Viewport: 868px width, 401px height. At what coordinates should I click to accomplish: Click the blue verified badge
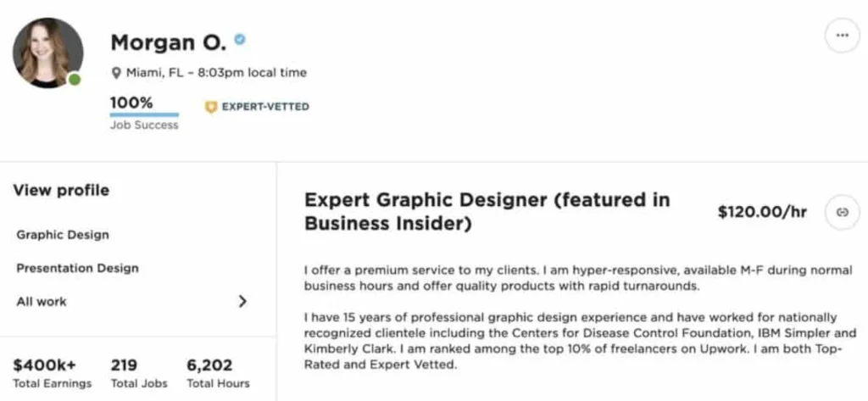240,39
